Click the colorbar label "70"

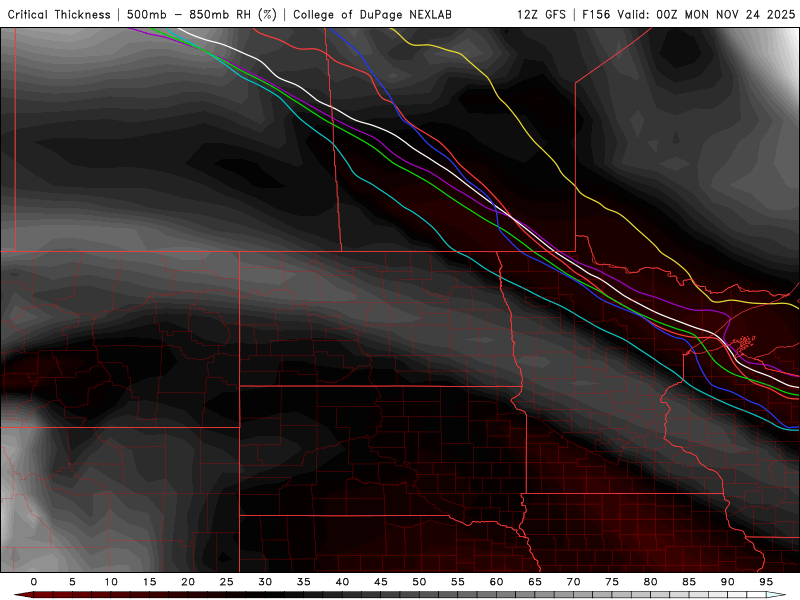(x=573, y=582)
